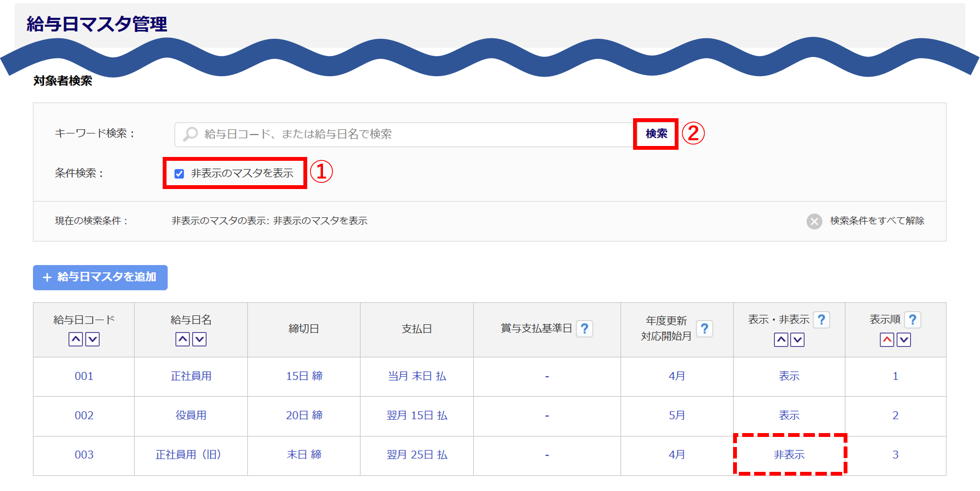Uncheck 非表示のマスタを表示 checkbox
Image resolution: width=980 pixels, height=491 pixels.
tap(179, 174)
